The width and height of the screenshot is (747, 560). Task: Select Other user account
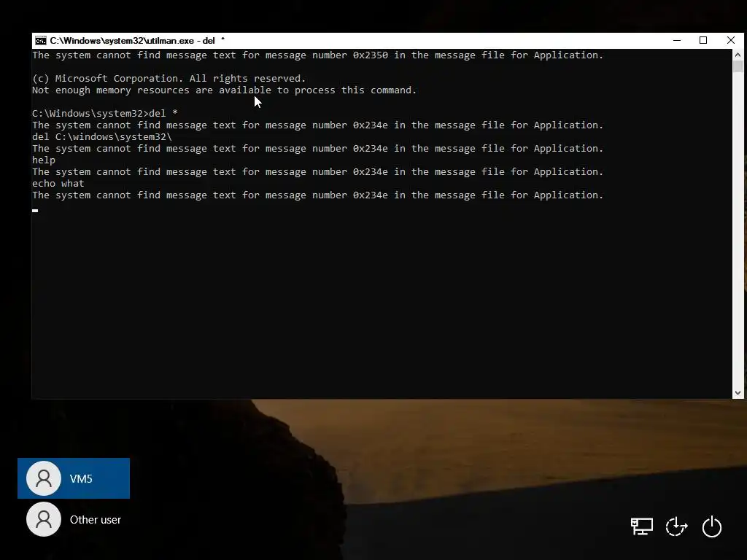click(x=74, y=519)
